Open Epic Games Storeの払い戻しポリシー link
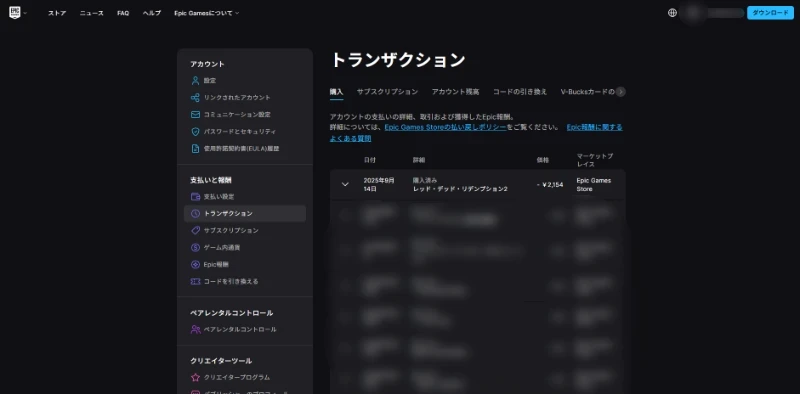 445,127
